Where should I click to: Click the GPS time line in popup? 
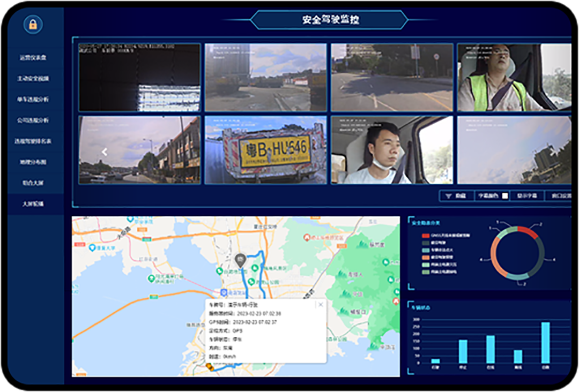tap(243, 322)
